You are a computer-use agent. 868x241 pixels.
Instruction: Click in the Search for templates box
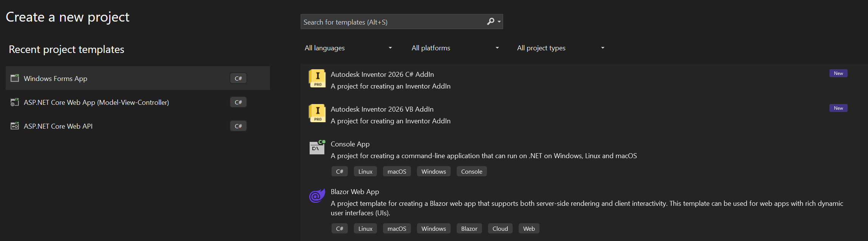tap(393, 22)
